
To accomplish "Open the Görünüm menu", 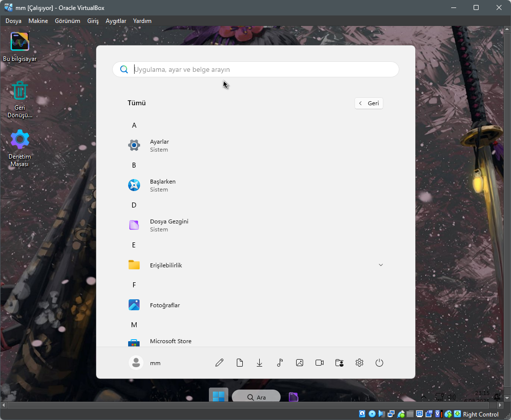I will click(67, 21).
